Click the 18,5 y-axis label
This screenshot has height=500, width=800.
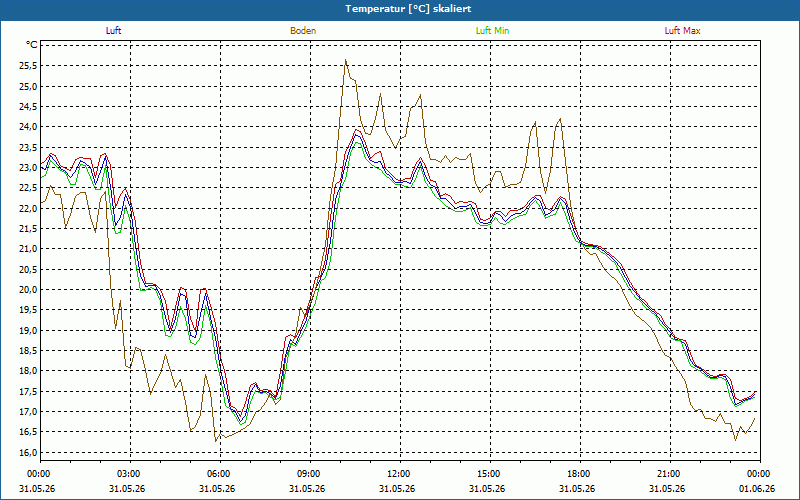pos(28,351)
